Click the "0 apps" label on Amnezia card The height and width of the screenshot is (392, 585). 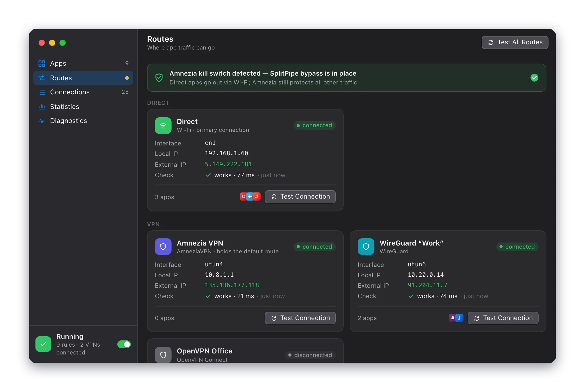click(164, 318)
